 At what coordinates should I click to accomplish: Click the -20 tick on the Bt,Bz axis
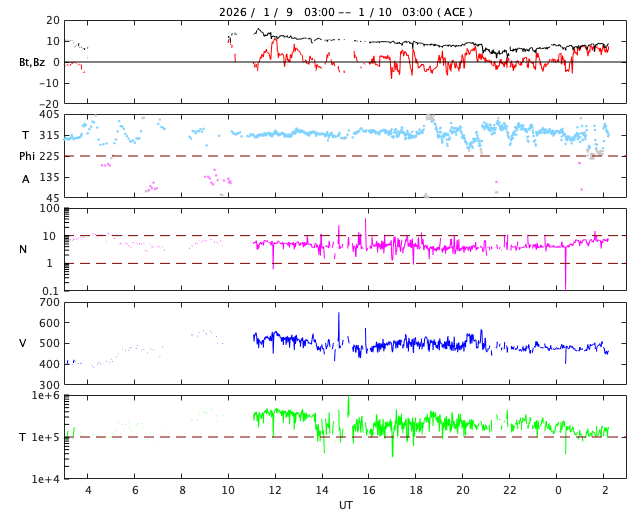click(x=48, y=103)
